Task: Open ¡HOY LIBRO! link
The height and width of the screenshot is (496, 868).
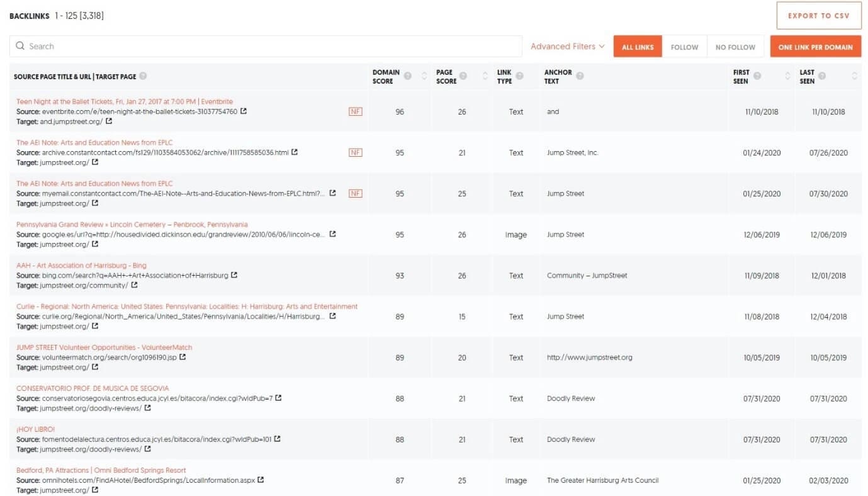Action: click(x=35, y=429)
